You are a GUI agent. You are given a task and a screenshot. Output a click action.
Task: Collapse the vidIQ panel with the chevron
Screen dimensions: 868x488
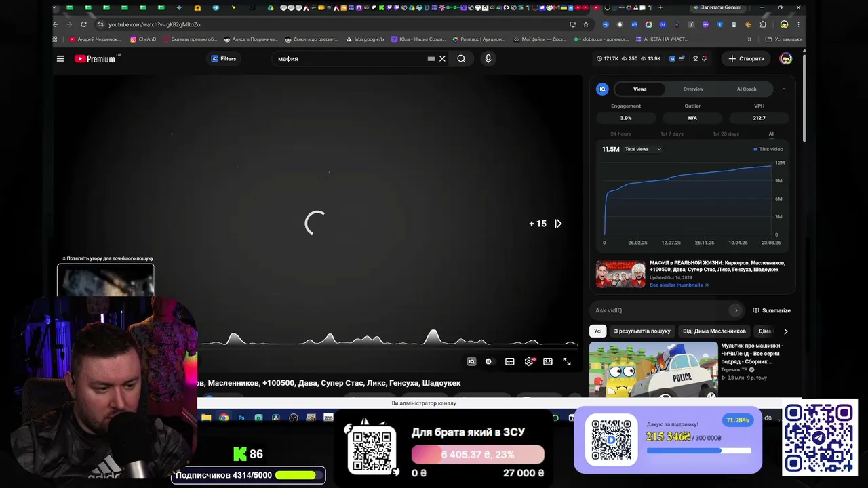[x=784, y=89]
